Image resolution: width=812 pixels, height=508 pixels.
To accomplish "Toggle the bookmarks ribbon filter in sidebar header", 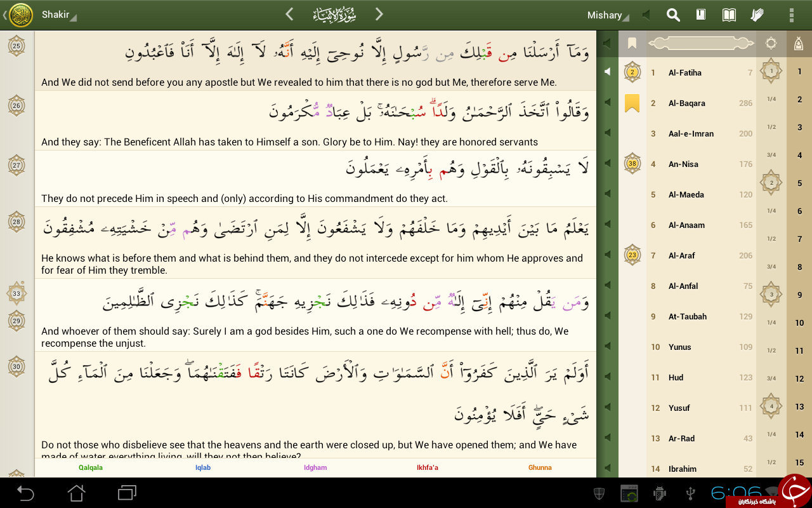I will pos(632,43).
